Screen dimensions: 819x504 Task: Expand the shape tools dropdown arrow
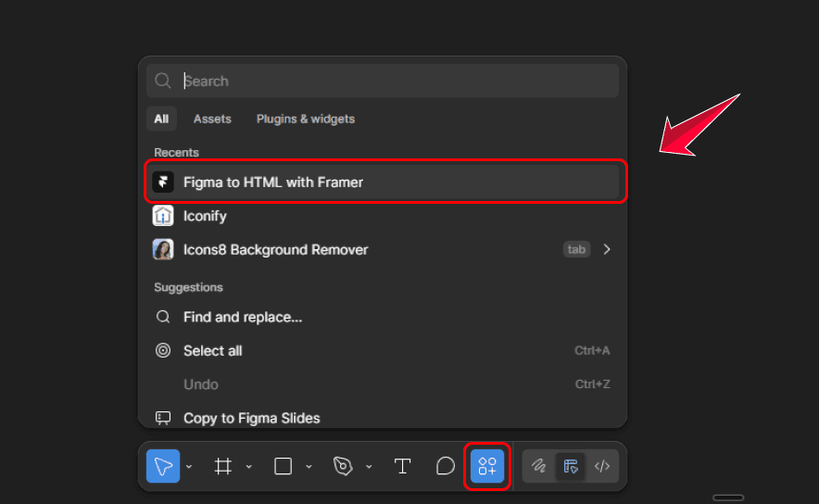pos(309,466)
